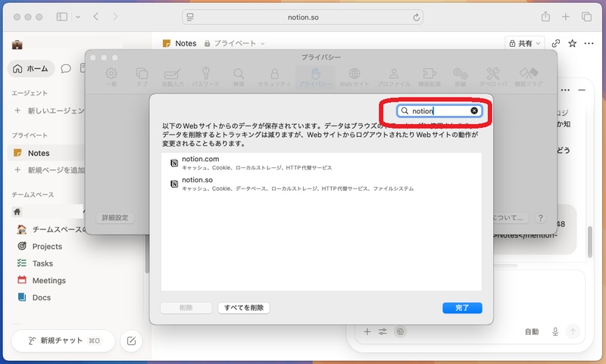606x364 pixels.
Task: Open the chat bubble icon in Notion sidebar
Action: [66, 69]
